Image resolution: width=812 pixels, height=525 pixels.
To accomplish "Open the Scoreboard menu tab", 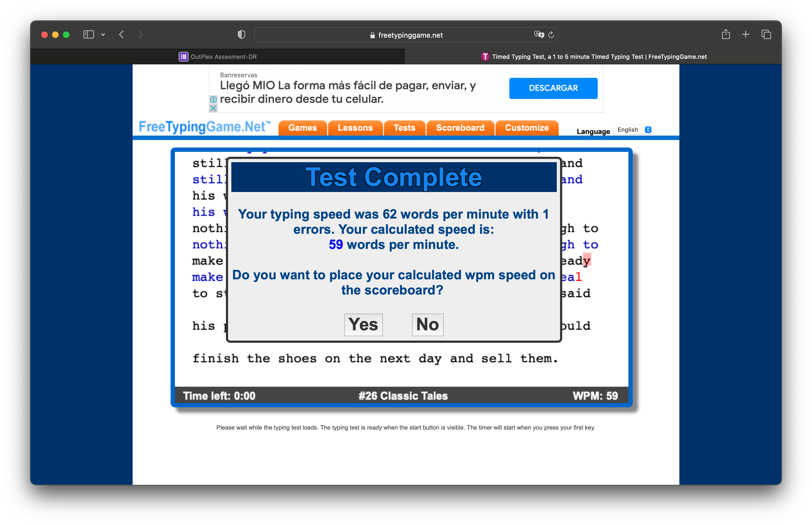I will pos(460,128).
